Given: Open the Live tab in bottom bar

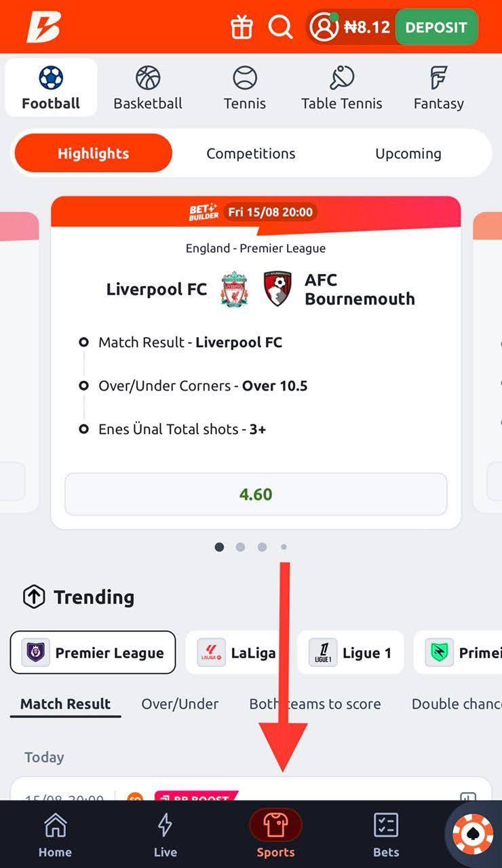Looking at the screenshot, I should 165,835.
